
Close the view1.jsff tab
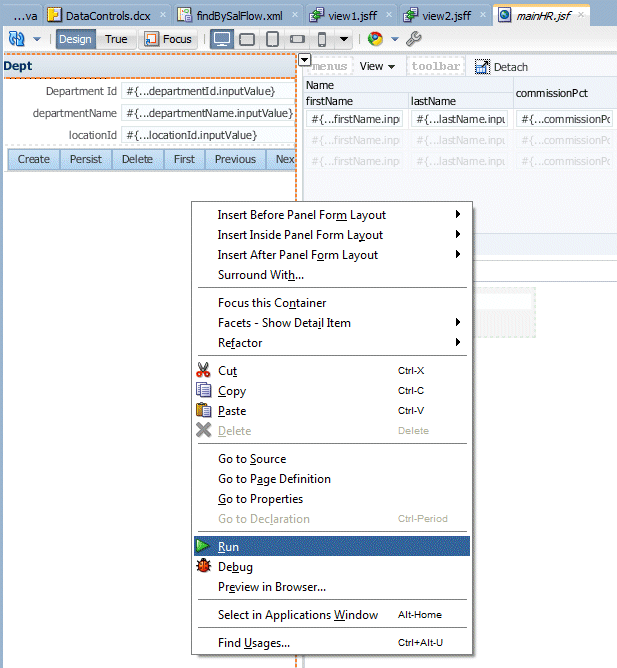point(389,15)
